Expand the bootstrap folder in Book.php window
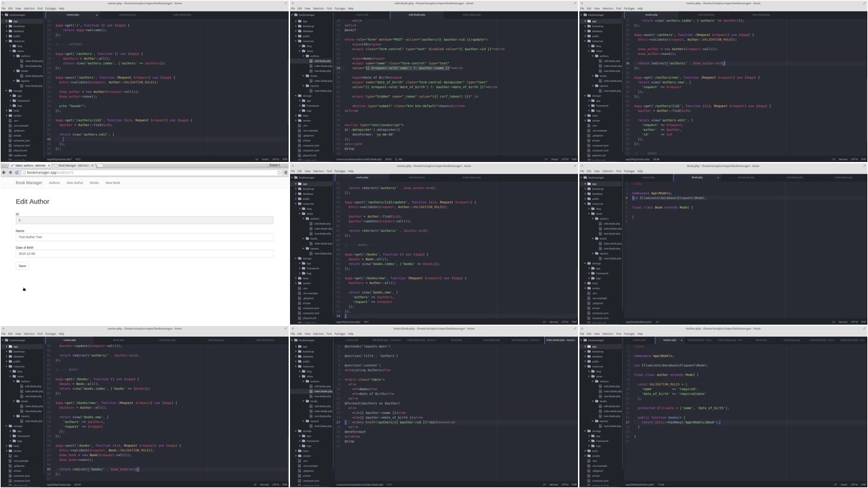Viewport: 868px width, 488px height. [x=594, y=189]
